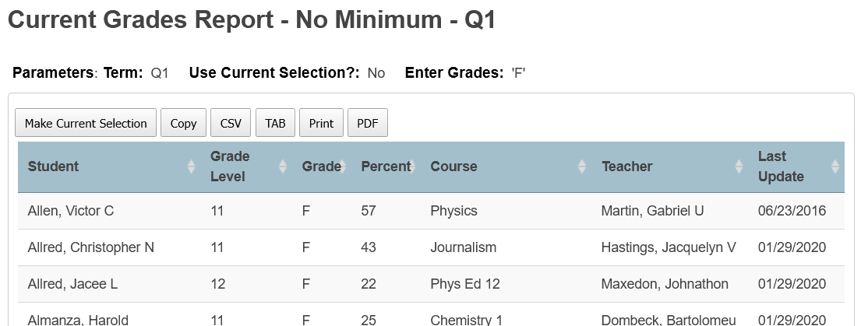This screenshot has height=326, width=868.
Task: Sort using the Teacher column arrows icon
Action: 739,167
